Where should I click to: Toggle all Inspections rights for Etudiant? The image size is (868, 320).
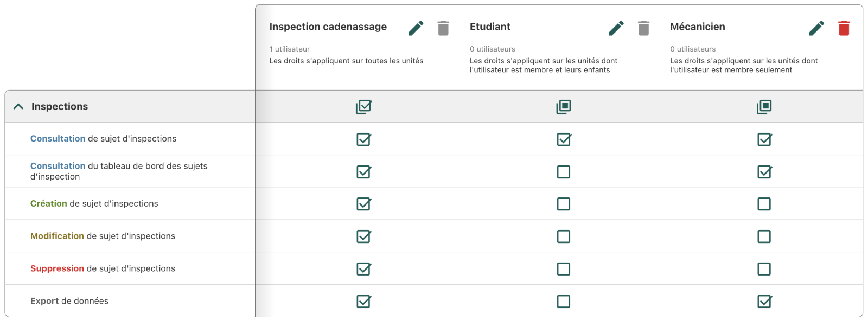point(564,107)
